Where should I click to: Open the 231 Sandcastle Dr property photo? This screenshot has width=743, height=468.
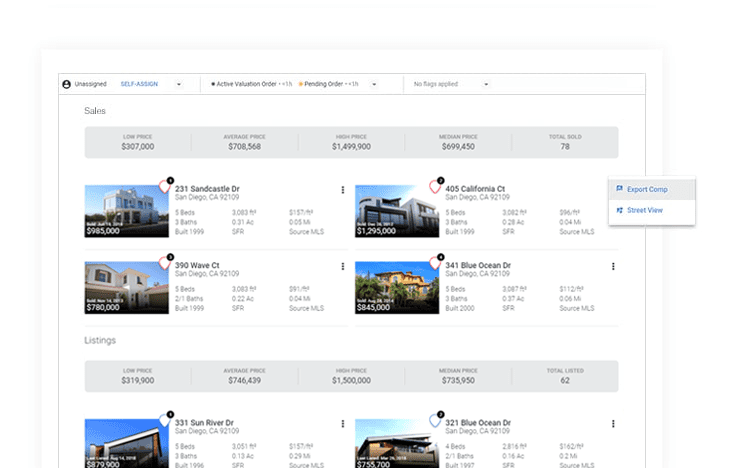(127, 211)
